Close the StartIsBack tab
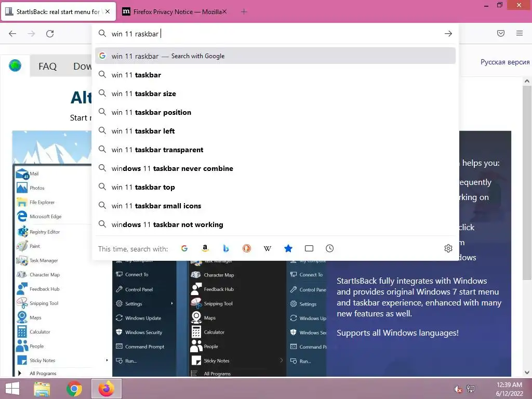Viewport: 532px width, 399px height. pyautogui.click(x=108, y=11)
